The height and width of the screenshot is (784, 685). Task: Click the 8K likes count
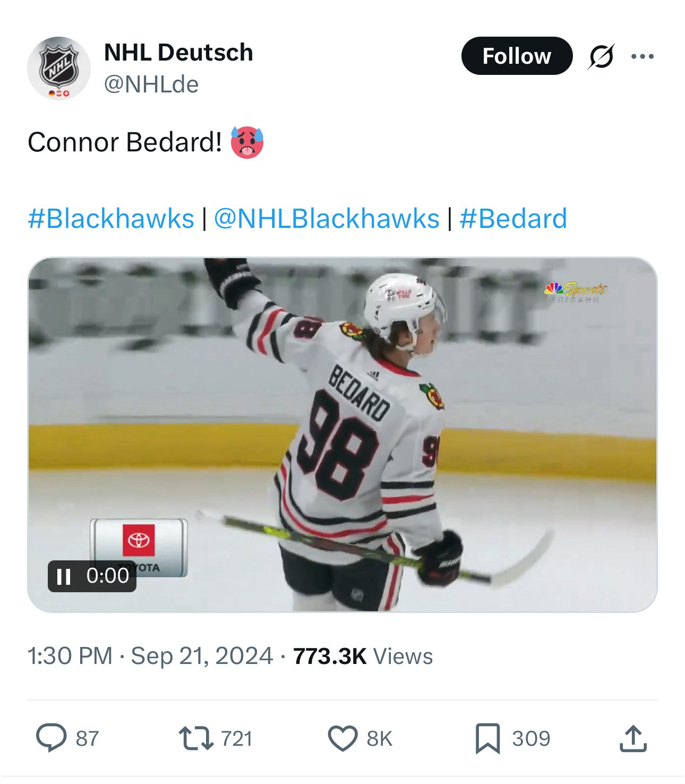pyautogui.click(x=379, y=738)
